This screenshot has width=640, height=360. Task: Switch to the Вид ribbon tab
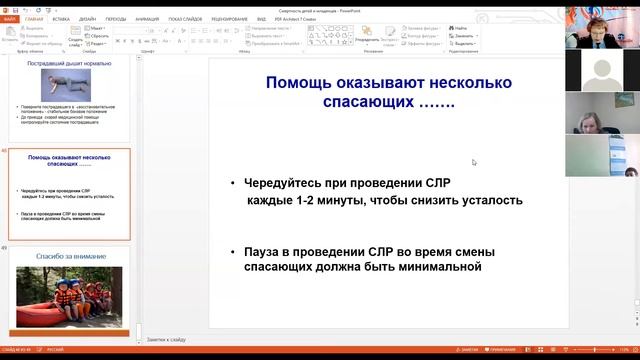(x=261, y=19)
